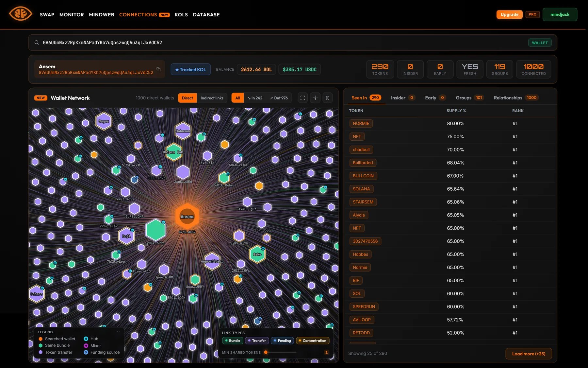Select the Unipcs wallet node
This screenshot has width=588, height=368.
[174, 152]
